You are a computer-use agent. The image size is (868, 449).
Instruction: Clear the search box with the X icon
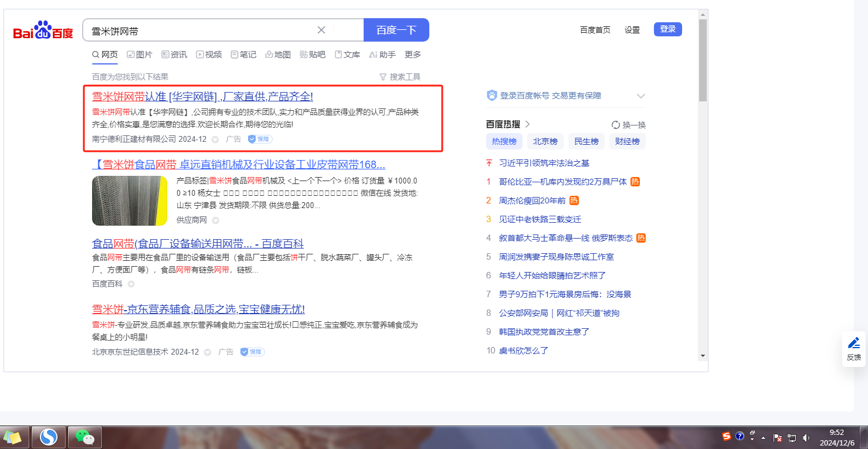pyautogui.click(x=321, y=30)
